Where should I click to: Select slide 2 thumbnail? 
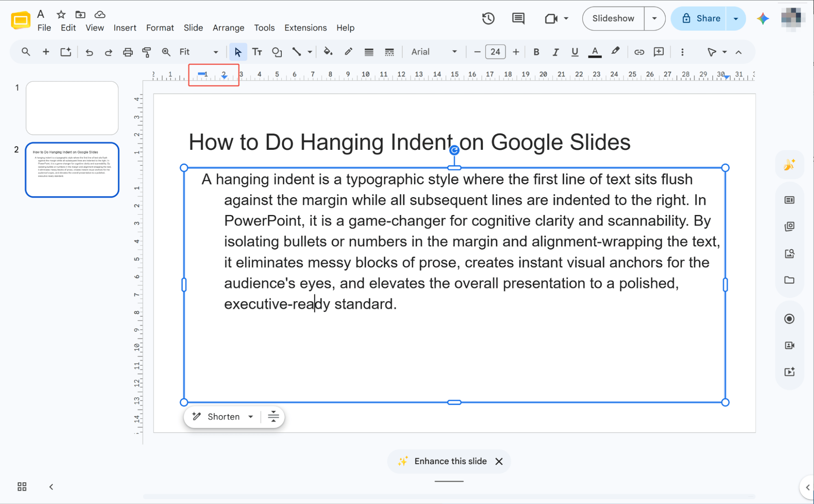point(72,170)
